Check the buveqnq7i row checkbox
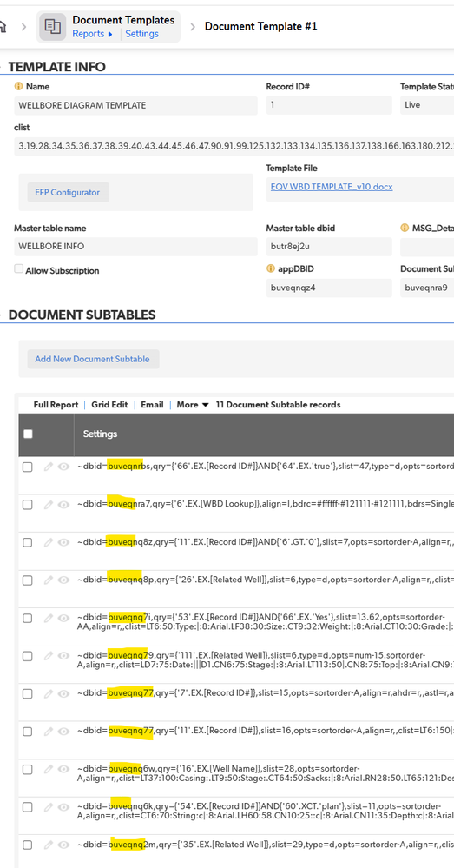The height and width of the screenshot is (868, 454). pyautogui.click(x=27, y=618)
